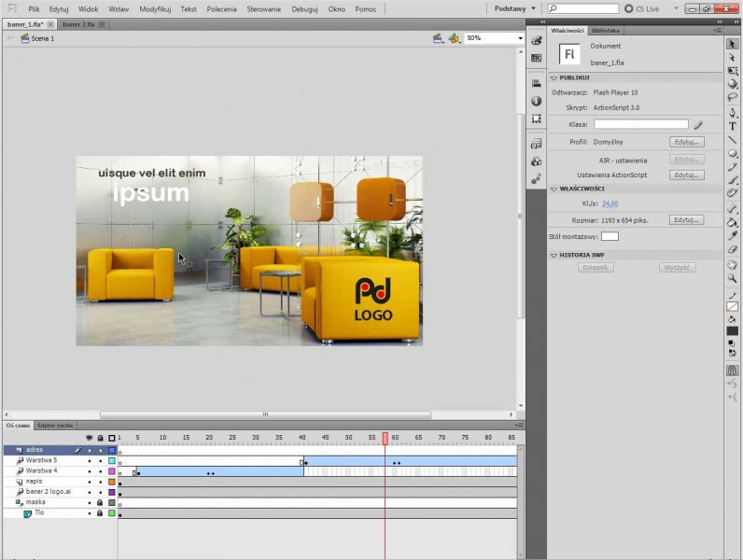Screen dimensions: 743x560
Task: Click the Edit Scene icon above stage
Action: pyautogui.click(x=438, y=38)
